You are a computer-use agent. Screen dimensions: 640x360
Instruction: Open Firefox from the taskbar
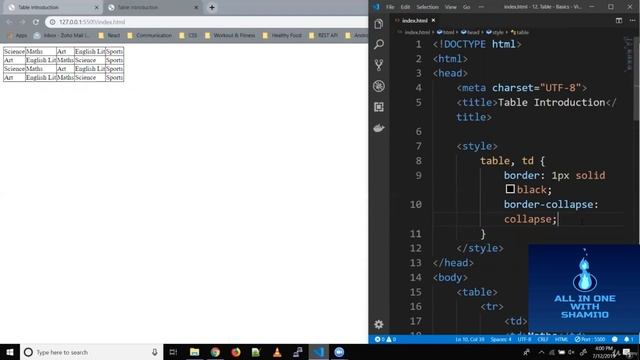pyautogui.click(x=236, y=352)
